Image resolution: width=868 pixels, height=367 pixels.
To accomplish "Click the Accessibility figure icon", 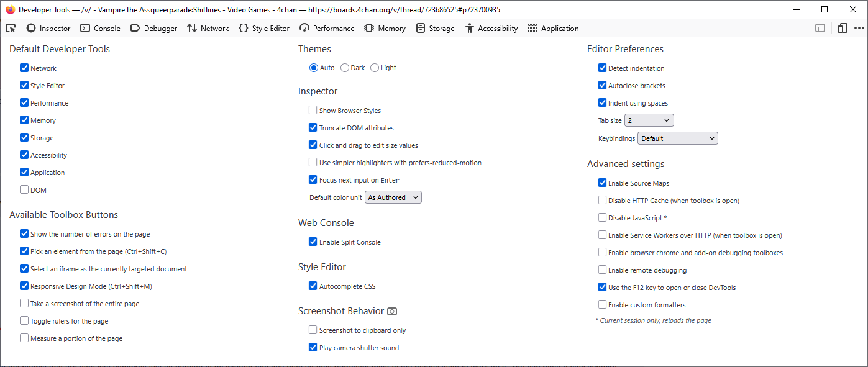I will coord(469,28).
